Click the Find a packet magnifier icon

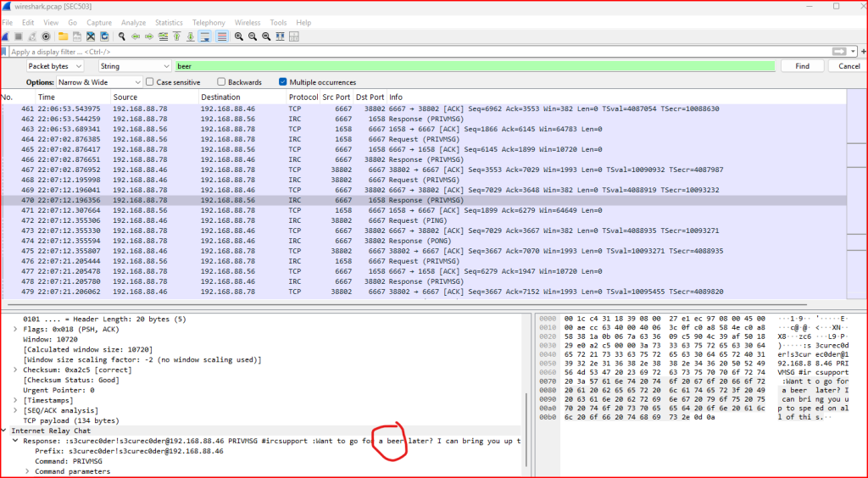click(122, 36)
